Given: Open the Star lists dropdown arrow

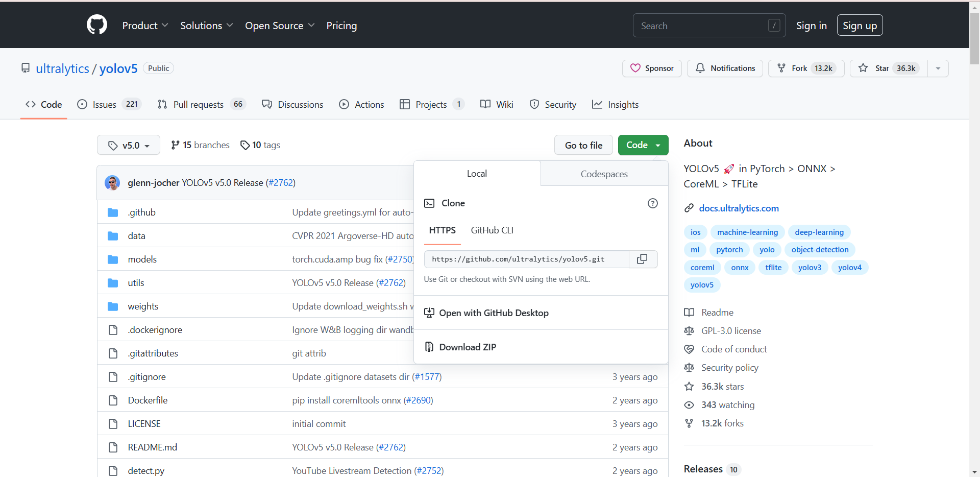Looking at the screenshot, I should pos(938,68).
